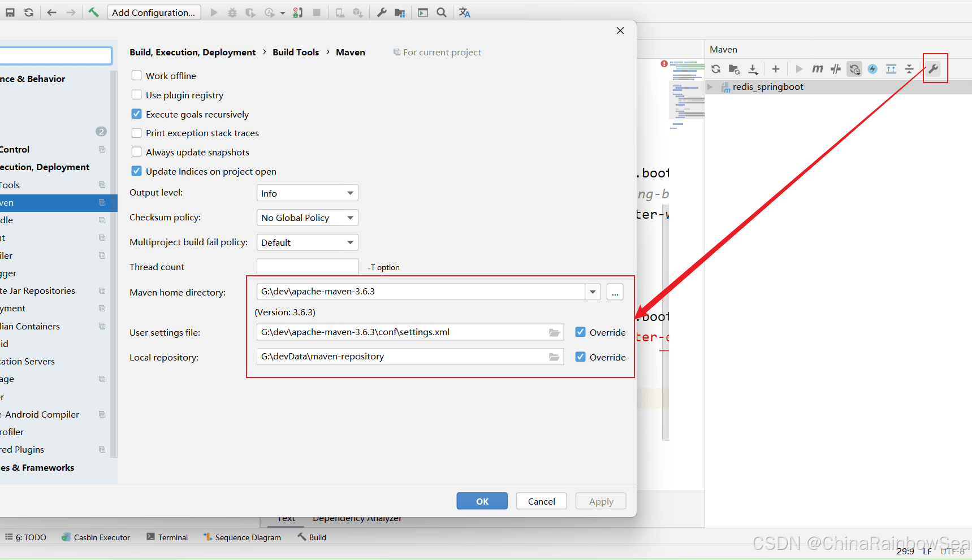The width and height of the screenshot is (972, 560).
Task: Open the 6: TODO tool window tab
Action: pos(26,537)
